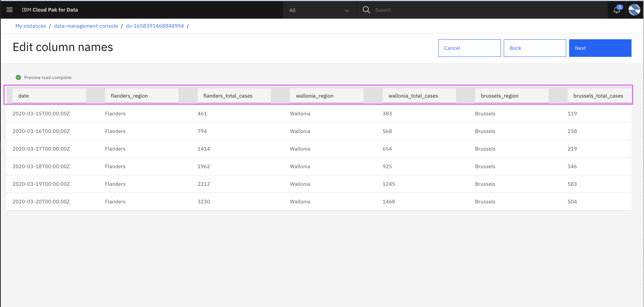The width and height of the screenshot is (644, 307).
Task: Click the IBM Cloud Pak for Data title
Action: coord(50,10)
